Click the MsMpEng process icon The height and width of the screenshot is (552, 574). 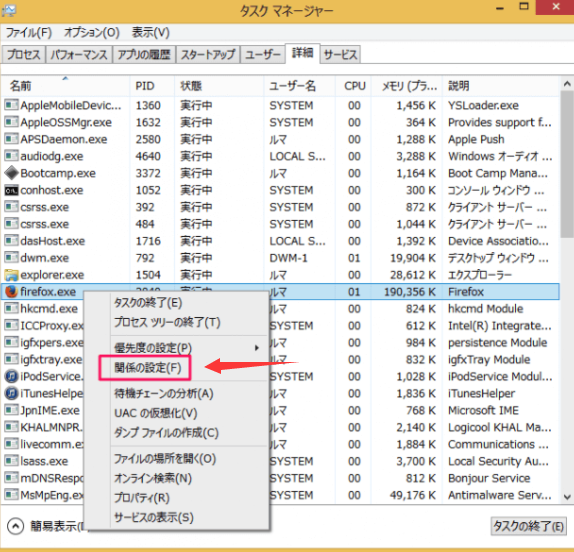tap(11, 495)
